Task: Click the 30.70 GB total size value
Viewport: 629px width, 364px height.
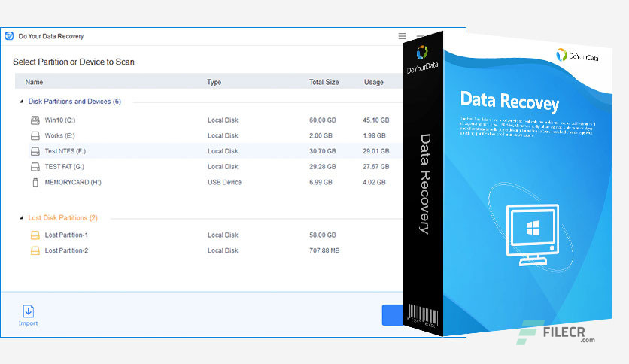Action: pos(322,151)
